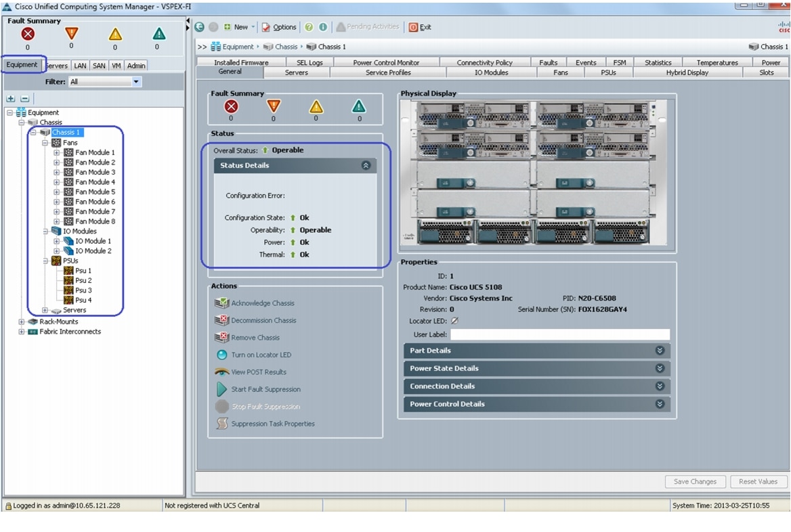Click the Turn on Locator LED icon
Screen dimensions: 791x532
click(x=221, y=355)
